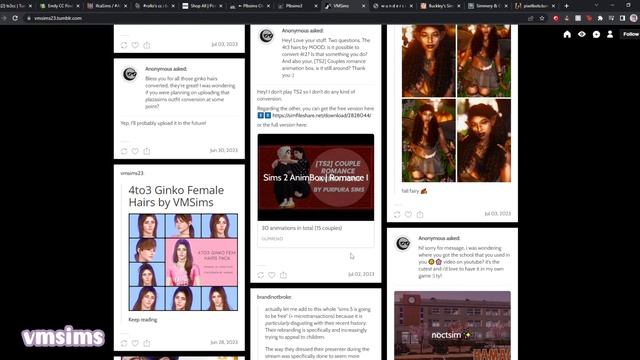Go to blog home via house icon
The height and width of the screenshot is (360, 640).
click(x=567, y=34)
